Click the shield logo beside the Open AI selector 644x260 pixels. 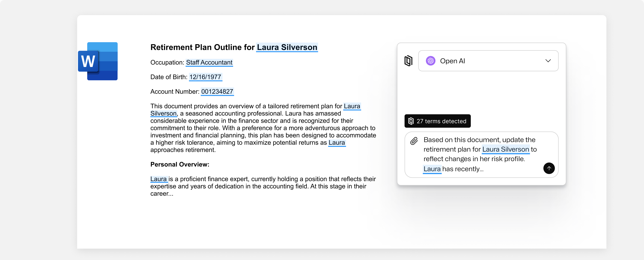408,61
